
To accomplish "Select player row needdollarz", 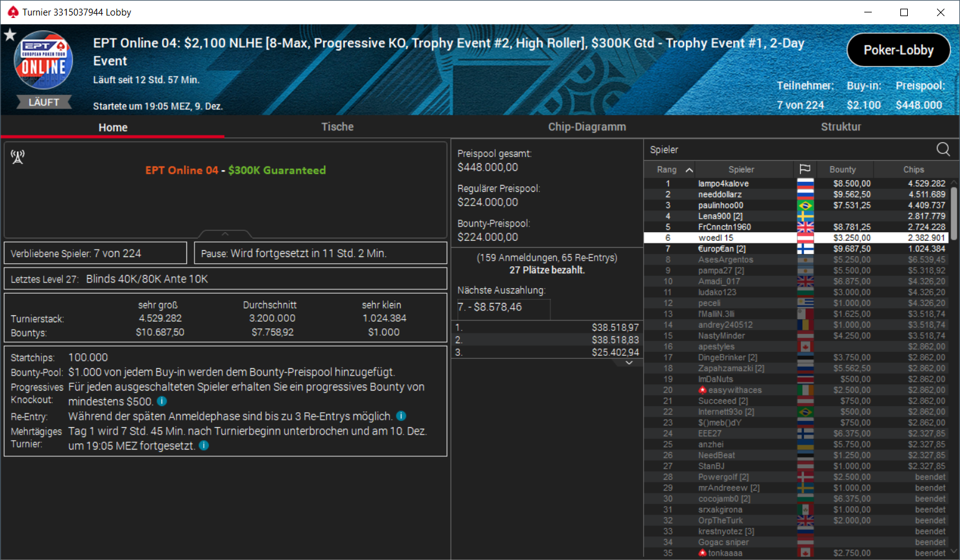I will tap(797, 194).
